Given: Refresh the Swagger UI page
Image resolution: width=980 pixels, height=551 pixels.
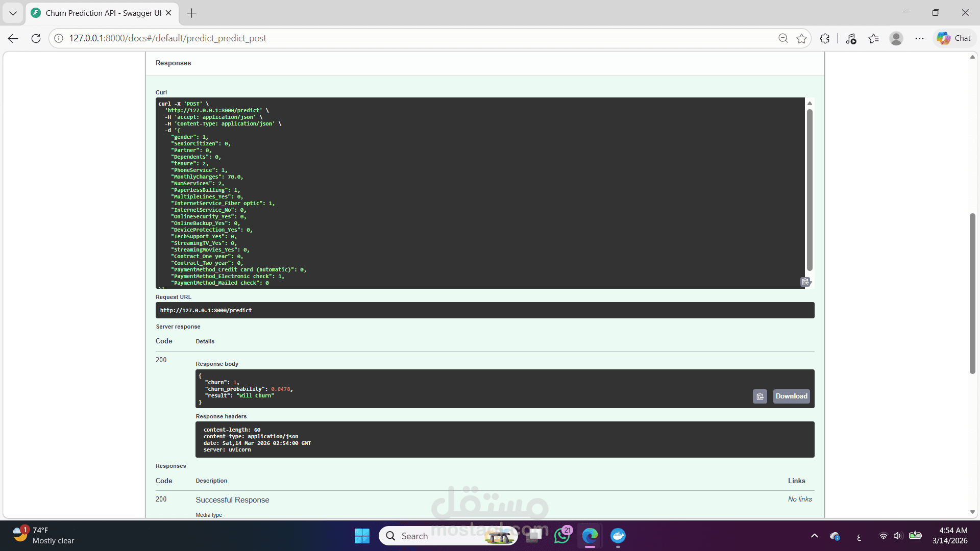Looking at the screenshot, I should point(36,38).
